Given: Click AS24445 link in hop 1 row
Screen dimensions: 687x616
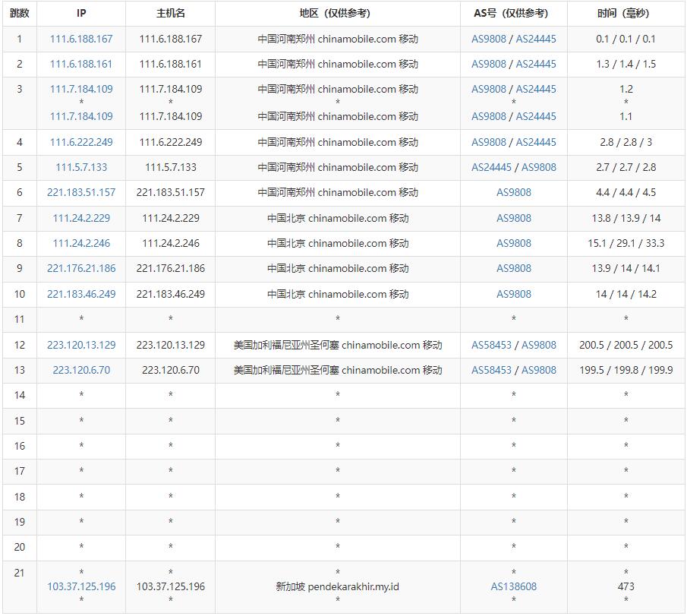Looking at the screenshot, I should (536, 39).
